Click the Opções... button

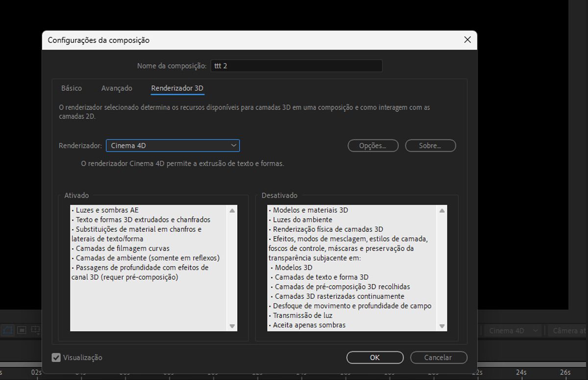click(x=373, y=145)
